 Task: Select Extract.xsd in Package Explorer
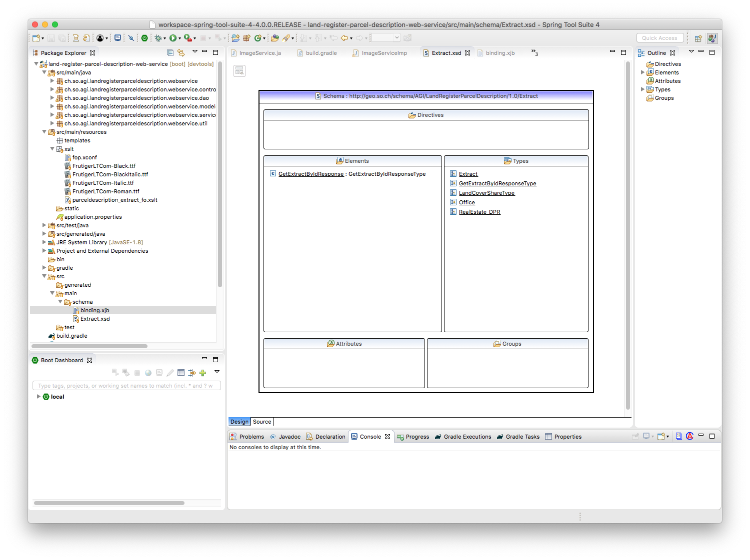[x=95, y=319]
